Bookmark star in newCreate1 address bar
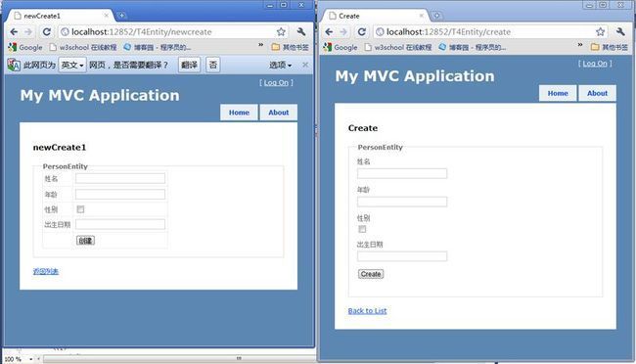Screen dimensions: 636x364 pyautogui.click(x=281, y=31)
